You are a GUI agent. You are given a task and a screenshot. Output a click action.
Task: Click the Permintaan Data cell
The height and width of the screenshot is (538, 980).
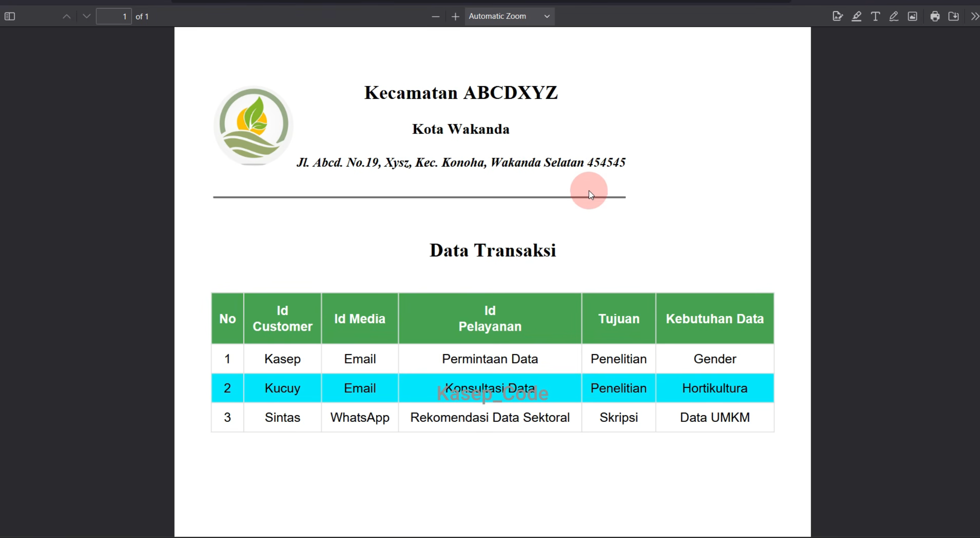490,359
